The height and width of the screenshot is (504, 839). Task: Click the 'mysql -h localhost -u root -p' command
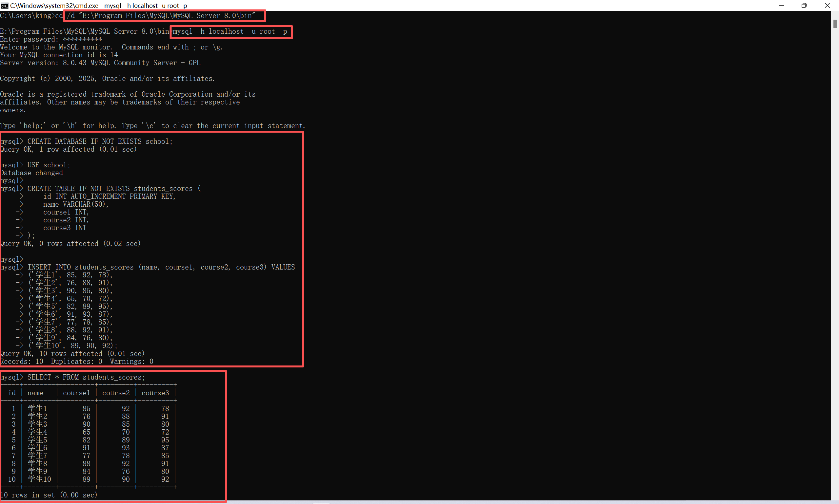(x=230, y=31)
